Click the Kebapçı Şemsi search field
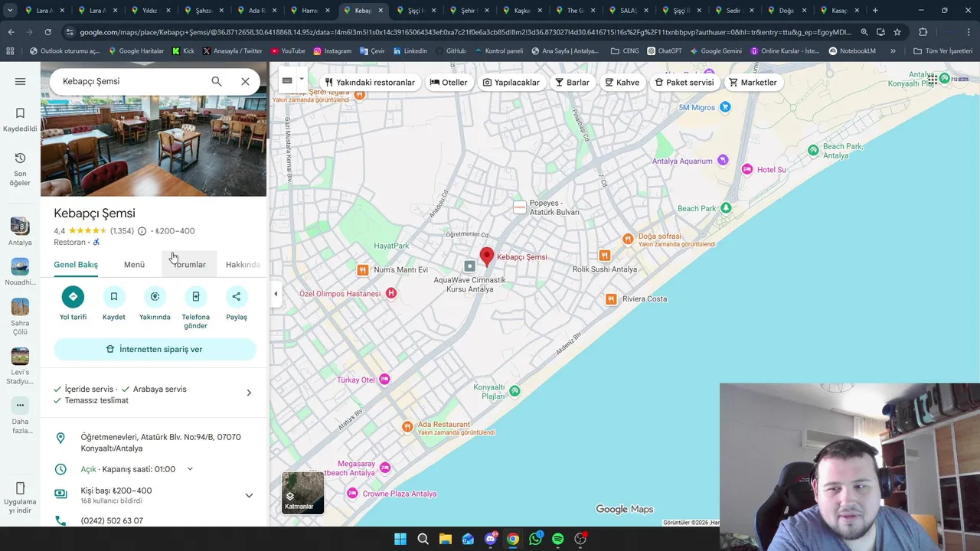Viewport: 980px width, 551px height. pyautogui.click(x=130, y=81)
